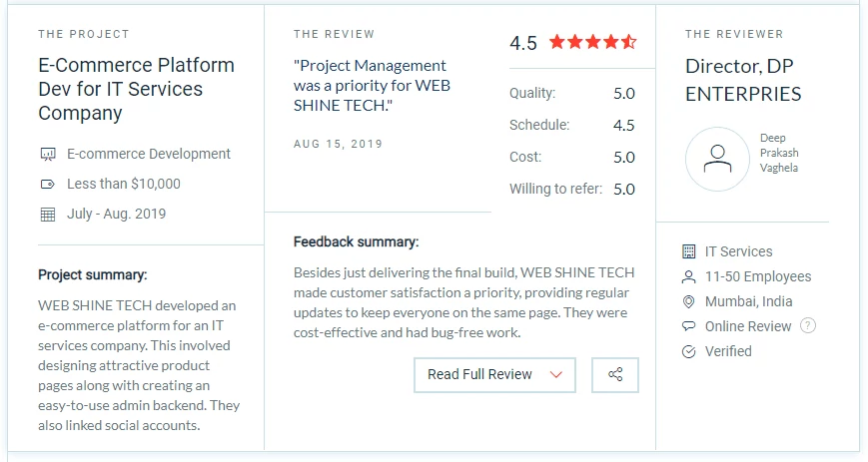This screenshot has width=868, height=462.
Task: Open the E-Commerce Platform Dev project title
Action: [x=136, y=89]
